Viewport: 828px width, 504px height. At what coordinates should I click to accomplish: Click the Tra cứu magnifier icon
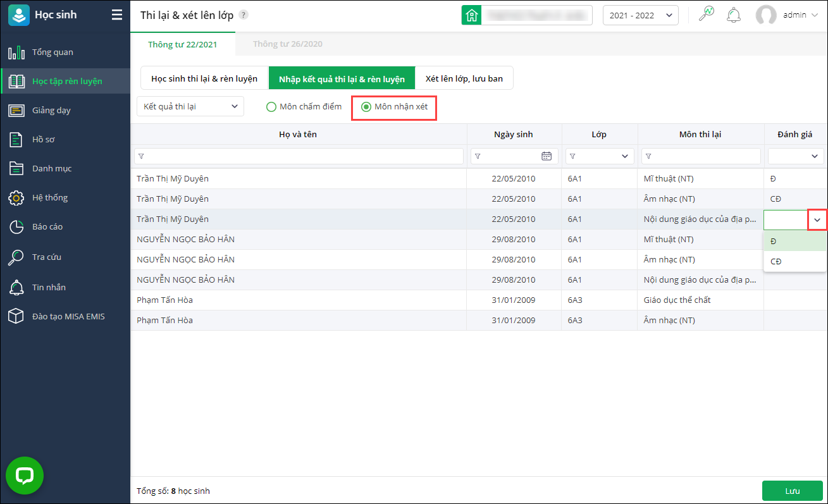pyautogui.click(x=16, y=257)
